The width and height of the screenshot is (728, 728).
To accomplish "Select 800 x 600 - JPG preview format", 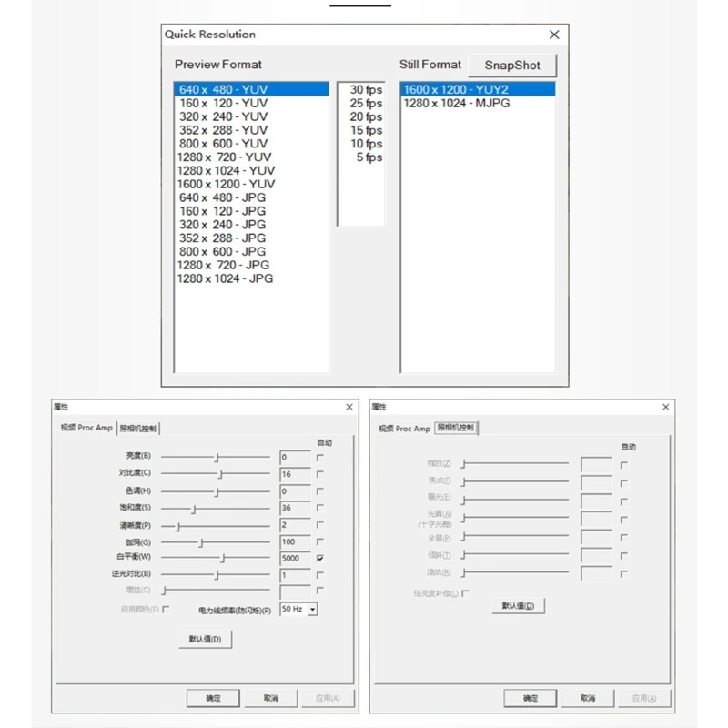I will [x=251, y=251].
